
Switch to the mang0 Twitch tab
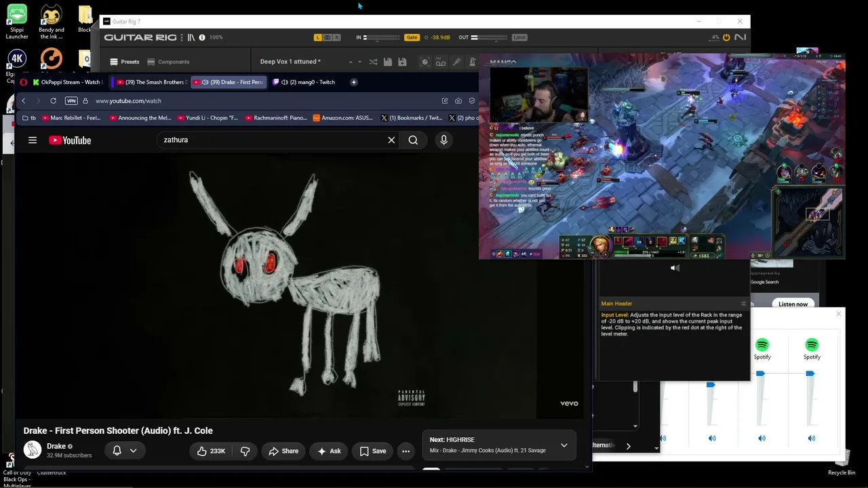coord(307,82)
